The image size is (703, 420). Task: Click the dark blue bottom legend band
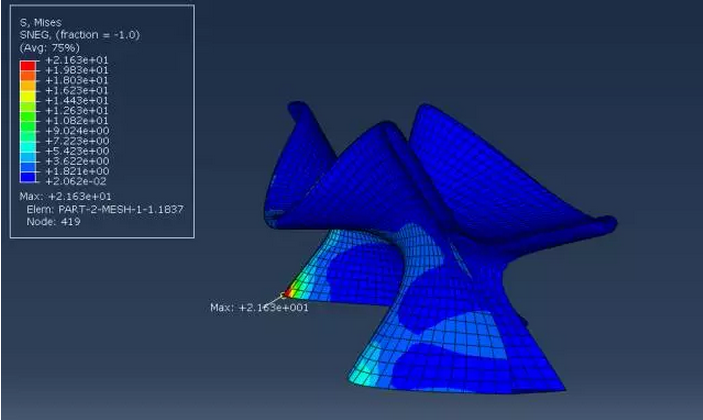[28, 177]
